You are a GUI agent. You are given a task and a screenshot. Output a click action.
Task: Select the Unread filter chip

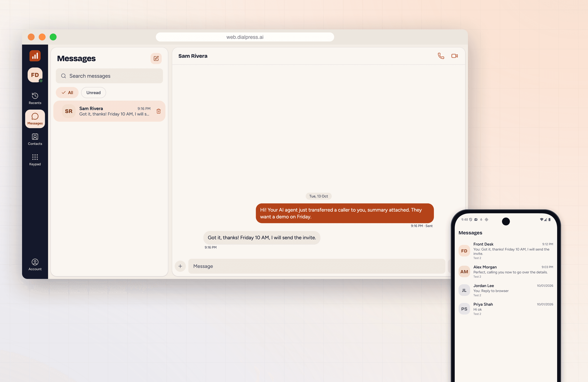[93, 93]
